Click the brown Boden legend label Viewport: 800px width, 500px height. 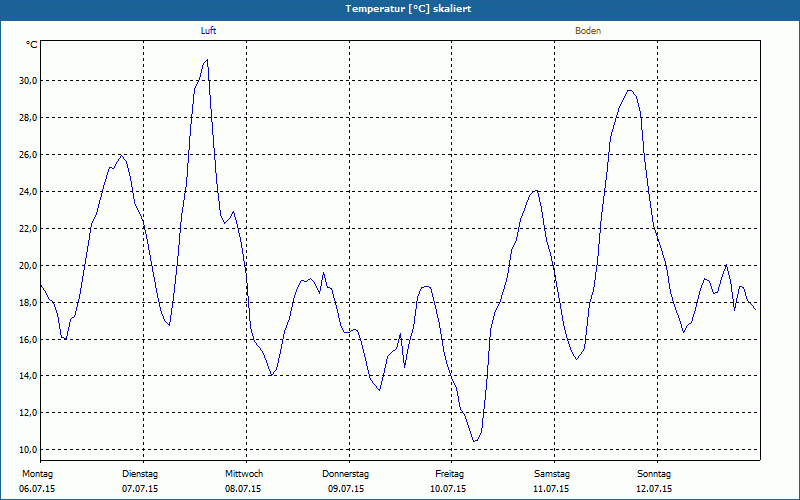click(x=588, y=31)
